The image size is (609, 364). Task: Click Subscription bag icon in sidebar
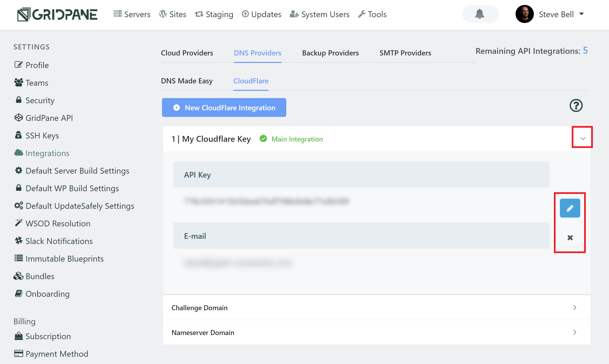coord(18,336)
